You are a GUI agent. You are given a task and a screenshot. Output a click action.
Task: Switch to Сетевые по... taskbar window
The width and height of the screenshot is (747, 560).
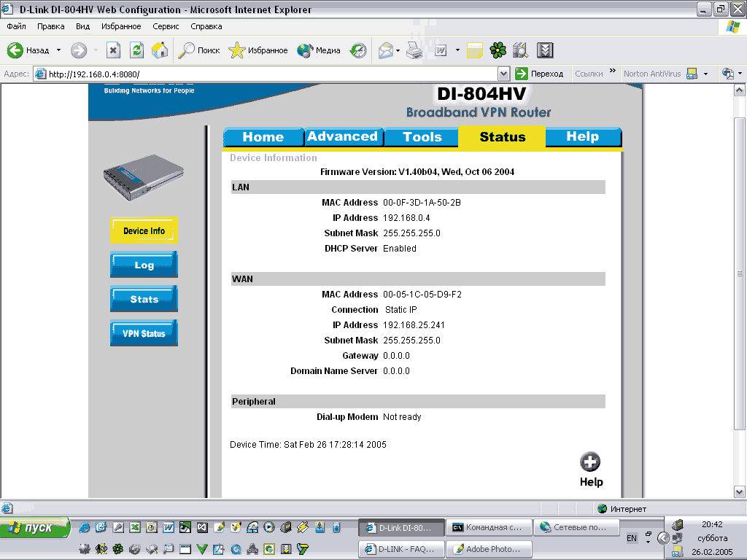(576, 528)
